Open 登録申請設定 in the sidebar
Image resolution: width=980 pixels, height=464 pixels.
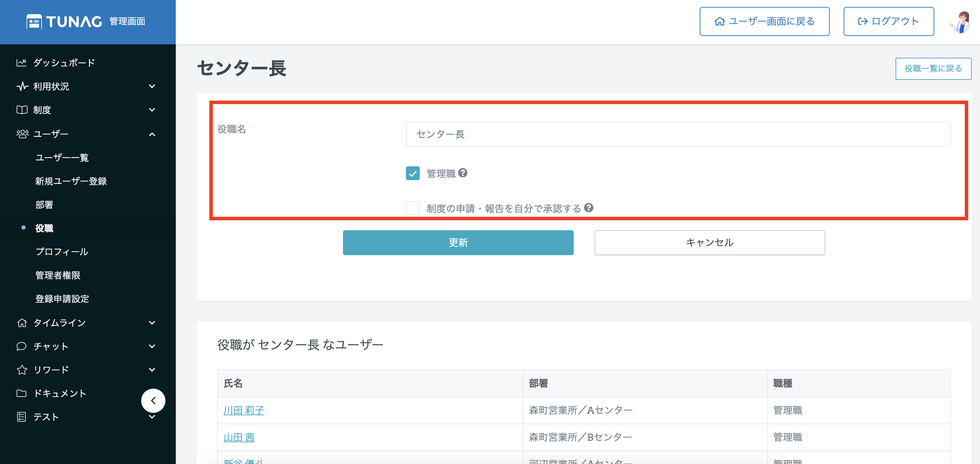coord(62,299)
